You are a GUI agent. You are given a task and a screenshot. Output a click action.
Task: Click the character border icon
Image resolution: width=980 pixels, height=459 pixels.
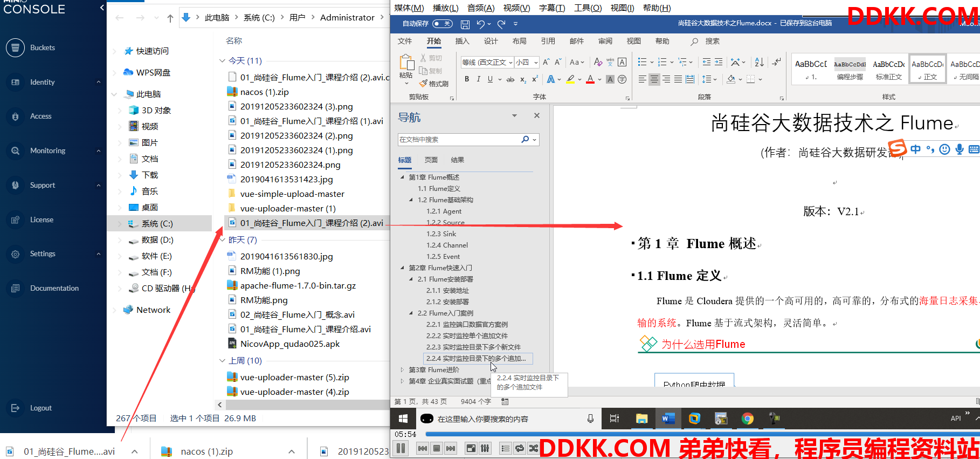pos(622,62)
